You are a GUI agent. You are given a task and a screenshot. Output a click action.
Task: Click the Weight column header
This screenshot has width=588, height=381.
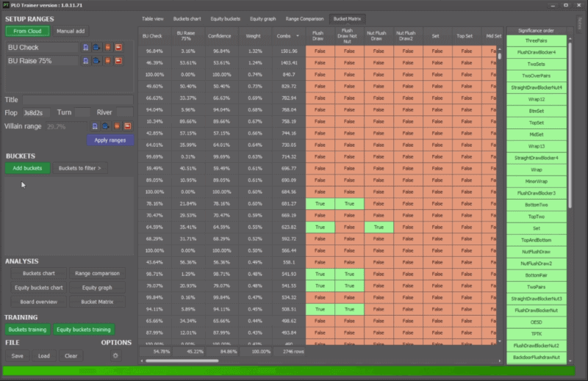253,36
